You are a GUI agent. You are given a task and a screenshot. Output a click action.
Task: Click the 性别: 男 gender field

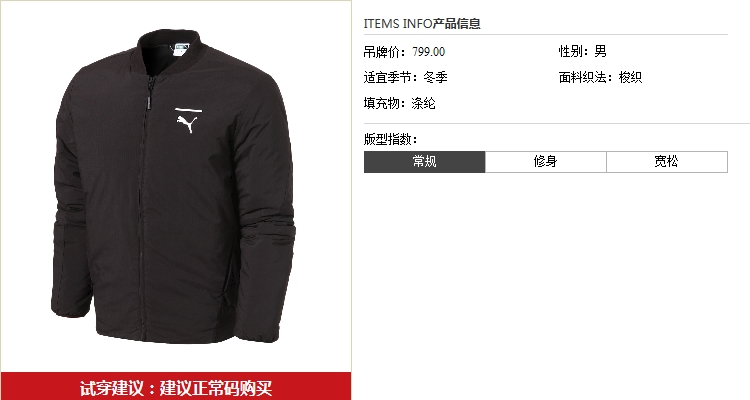[583, 51]
